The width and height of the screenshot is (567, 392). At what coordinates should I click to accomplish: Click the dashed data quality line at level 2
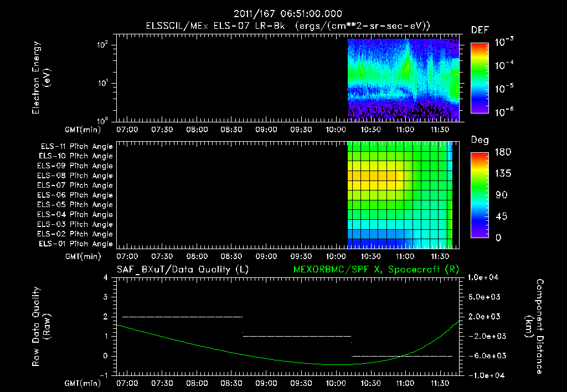click(183, 317)
